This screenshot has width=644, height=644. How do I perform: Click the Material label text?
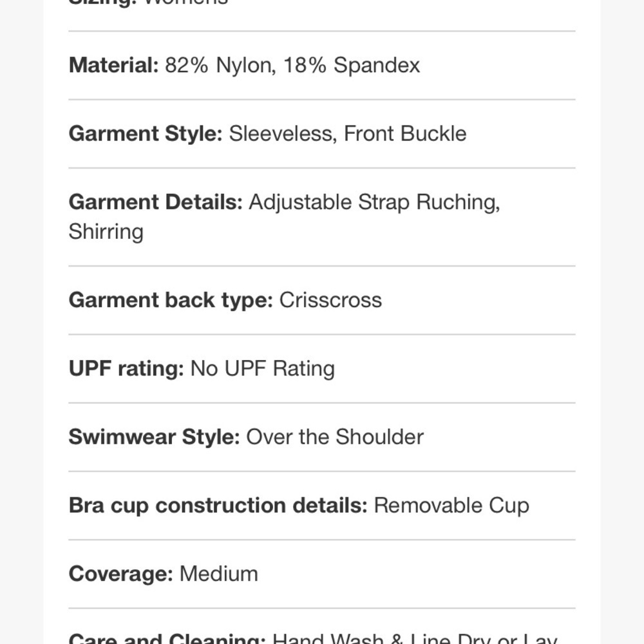click(113, 65)
